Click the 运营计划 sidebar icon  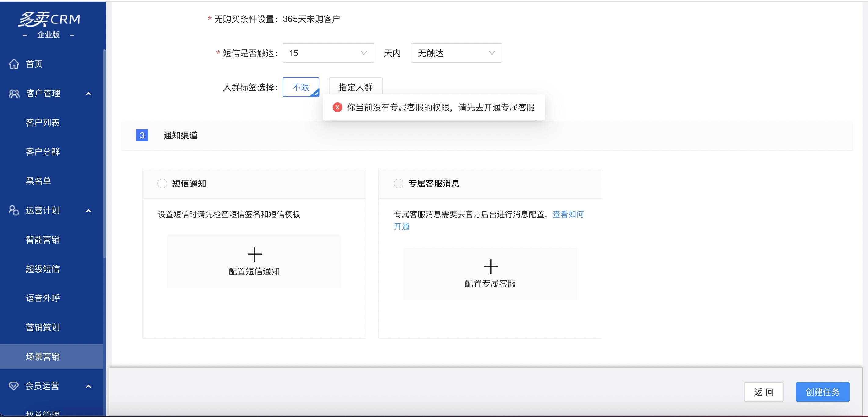(x=14, y=210)
